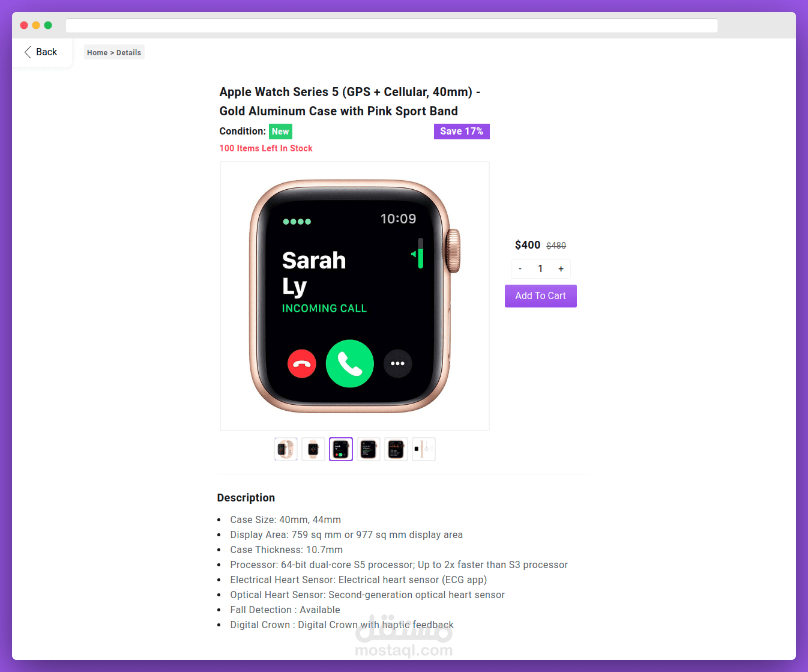Decrease quantity with the minus button

(520, 269)
